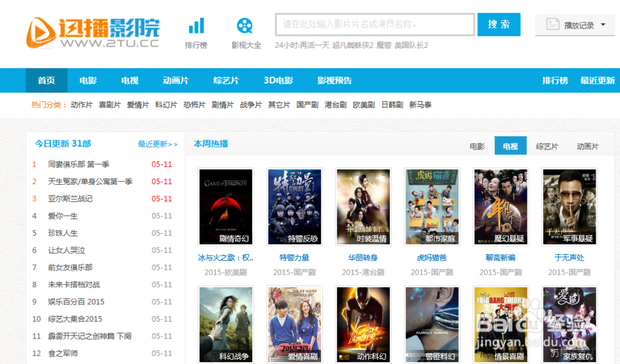The height and width of the screenshot is (364, 620).
Task: Focus the movie name search field
Action: (x=375, y=25)
